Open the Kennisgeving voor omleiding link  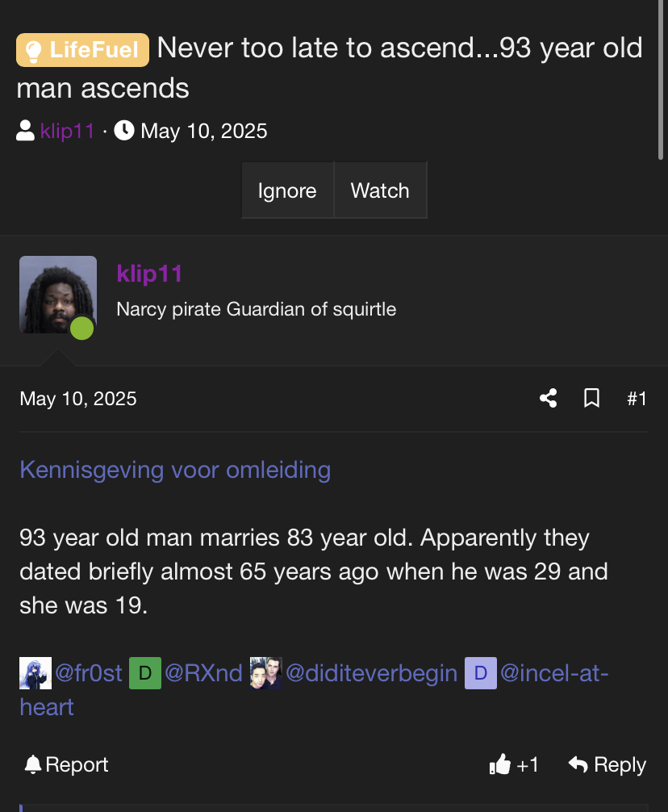(x=175, y=470)
